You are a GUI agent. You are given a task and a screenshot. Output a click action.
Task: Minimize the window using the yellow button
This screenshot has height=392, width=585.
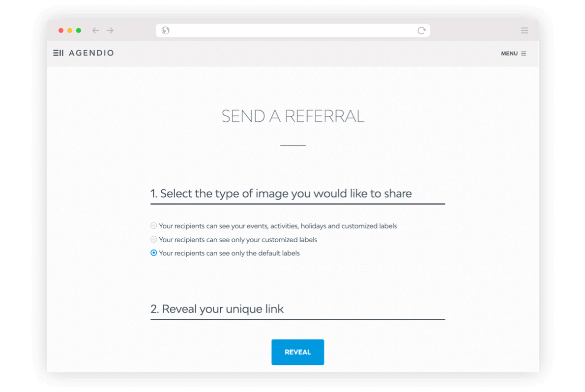point(70,30)
